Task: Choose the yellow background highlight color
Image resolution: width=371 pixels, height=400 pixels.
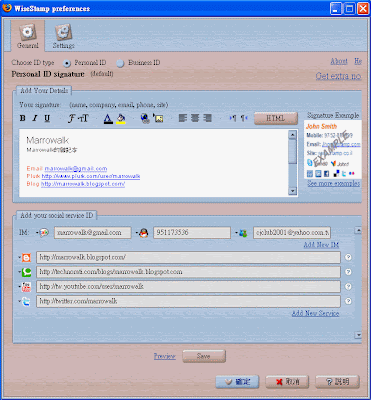Action: coord(121,119)
